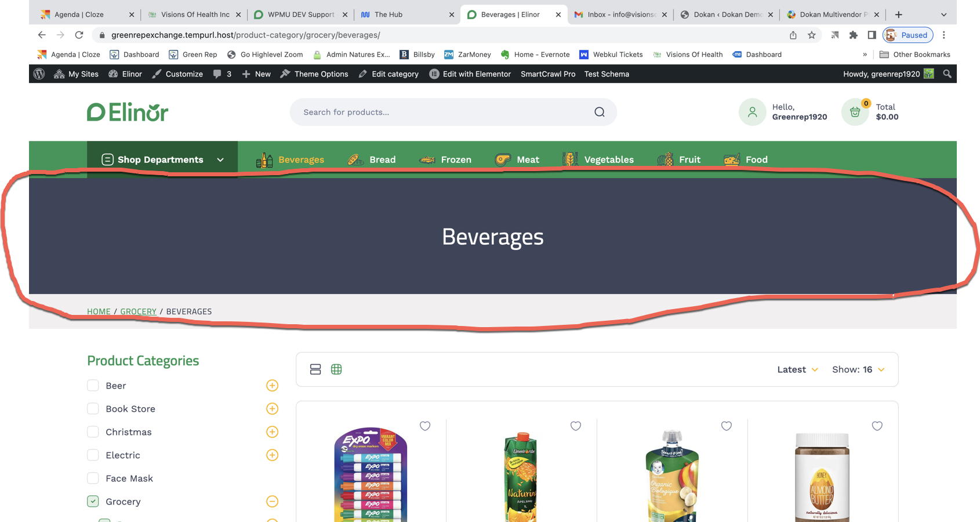Image resolution: width=980 pixels, height=522 pixels.
Task: Click WordPress logo in admin bar
Action: click(39, 74)
